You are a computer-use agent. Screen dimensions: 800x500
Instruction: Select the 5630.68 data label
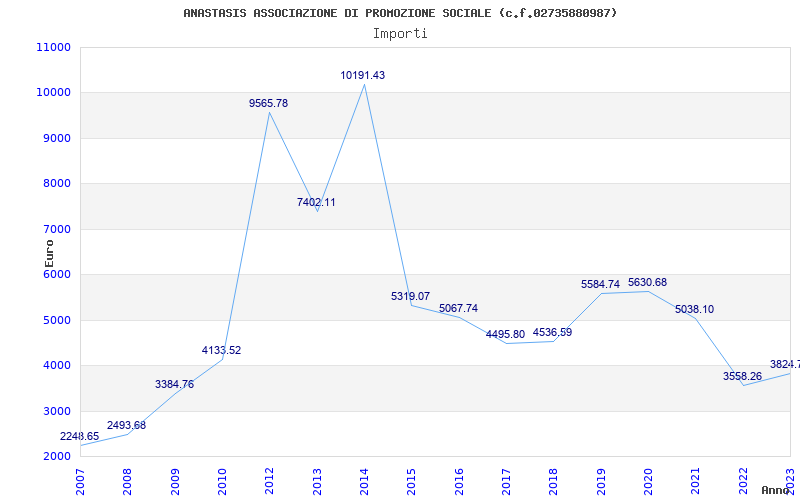click(647, 283)
